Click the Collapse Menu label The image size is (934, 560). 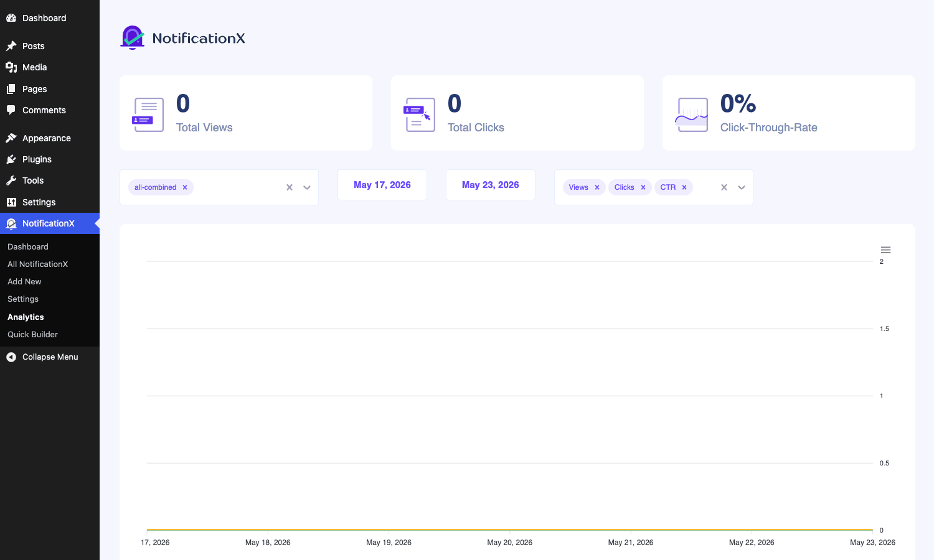pyautogui.click(x=50, y=357)
